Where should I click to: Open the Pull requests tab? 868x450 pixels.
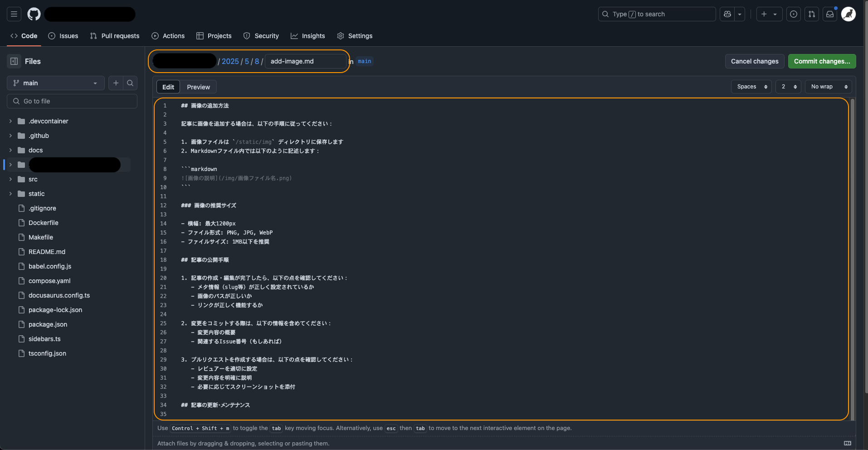(115, 36)
